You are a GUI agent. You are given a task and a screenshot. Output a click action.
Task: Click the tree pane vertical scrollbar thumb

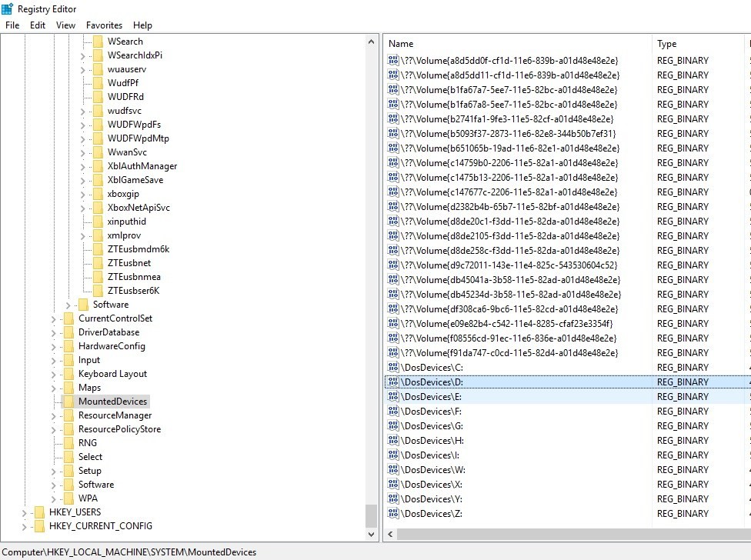372,515
